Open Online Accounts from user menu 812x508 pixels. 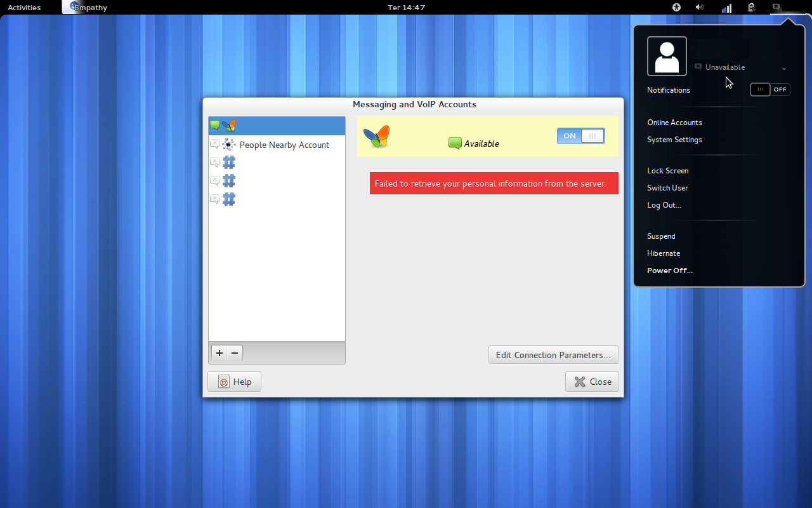point(674,123)
